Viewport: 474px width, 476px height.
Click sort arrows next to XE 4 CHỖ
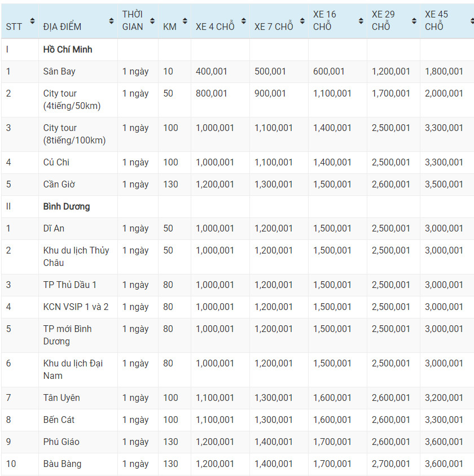click(243, 21)
